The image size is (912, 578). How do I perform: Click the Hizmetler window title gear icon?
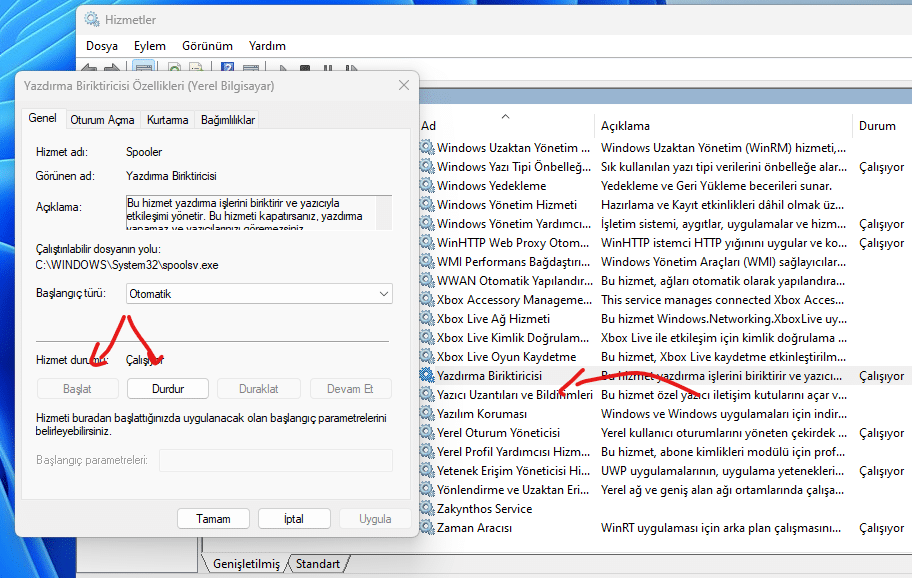click(92, 20)
